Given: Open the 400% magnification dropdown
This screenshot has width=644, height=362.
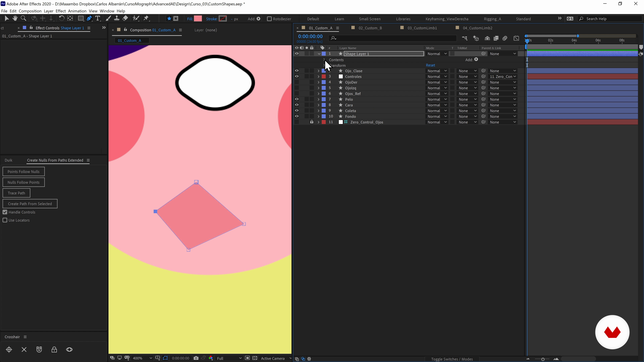Looking at the screenshot, I should coord(142,358).
